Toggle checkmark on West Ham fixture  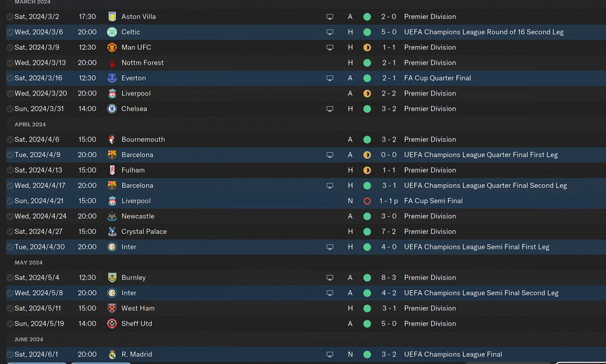[10, 308]
